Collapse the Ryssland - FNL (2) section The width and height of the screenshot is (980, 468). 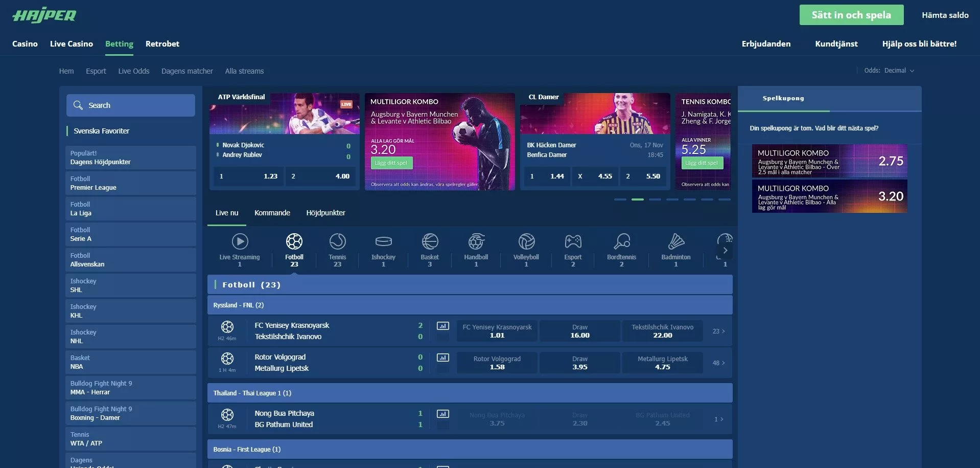[x=470, y=305]
